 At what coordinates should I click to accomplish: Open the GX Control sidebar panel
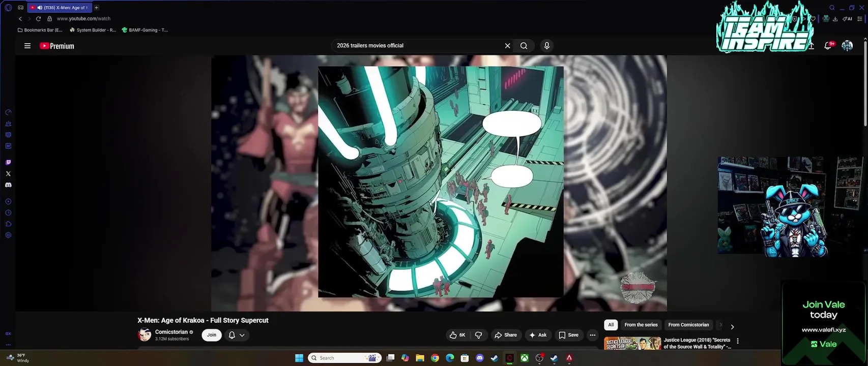(8, 112)
